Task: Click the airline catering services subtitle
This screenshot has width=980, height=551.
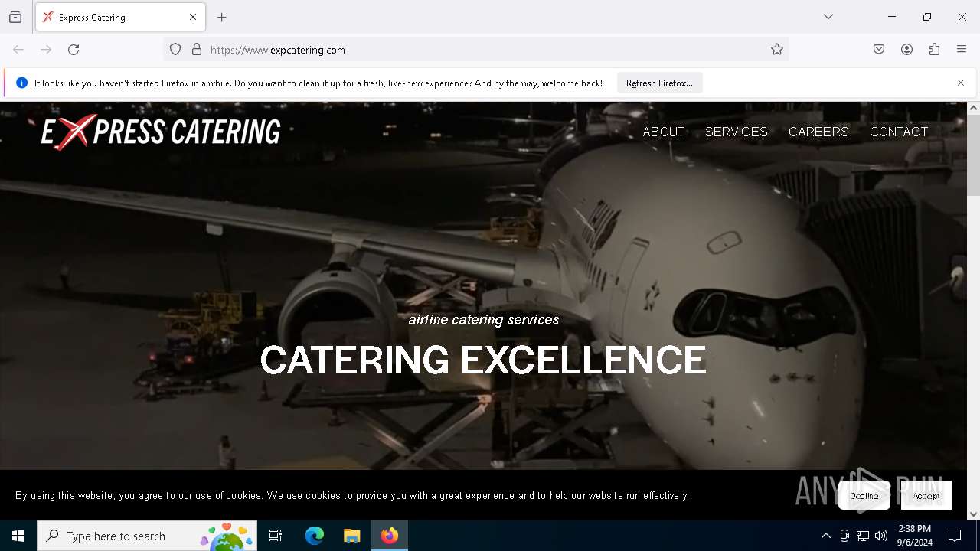Action: (484, 320)
